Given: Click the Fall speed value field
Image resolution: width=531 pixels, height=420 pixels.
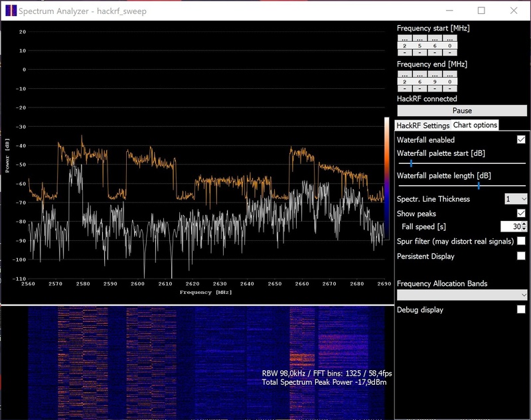Looking at the screenshot, I should pyautogui.click(x=511, y=226).
